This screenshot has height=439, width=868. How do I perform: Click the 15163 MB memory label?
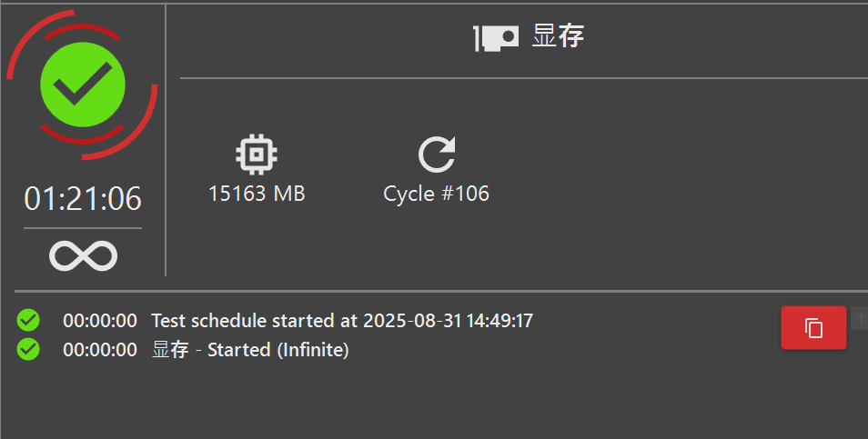257,194
